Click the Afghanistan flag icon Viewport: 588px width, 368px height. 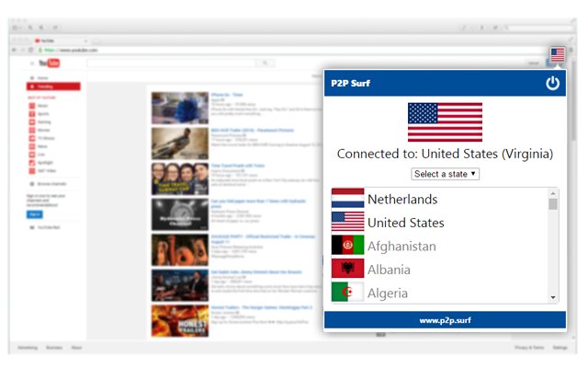347,245
